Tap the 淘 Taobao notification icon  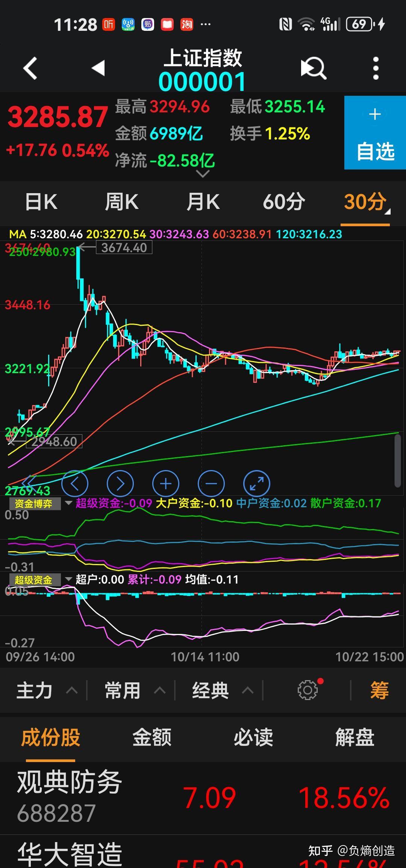pos(186,24)
